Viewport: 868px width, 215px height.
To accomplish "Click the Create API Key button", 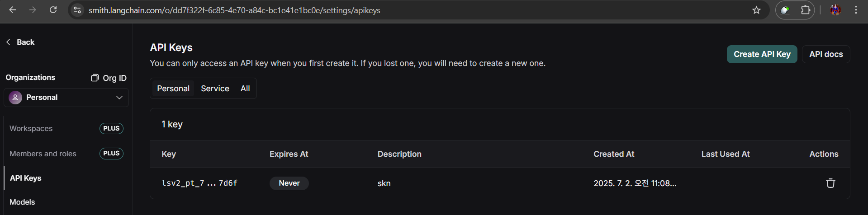I will 762,54.
